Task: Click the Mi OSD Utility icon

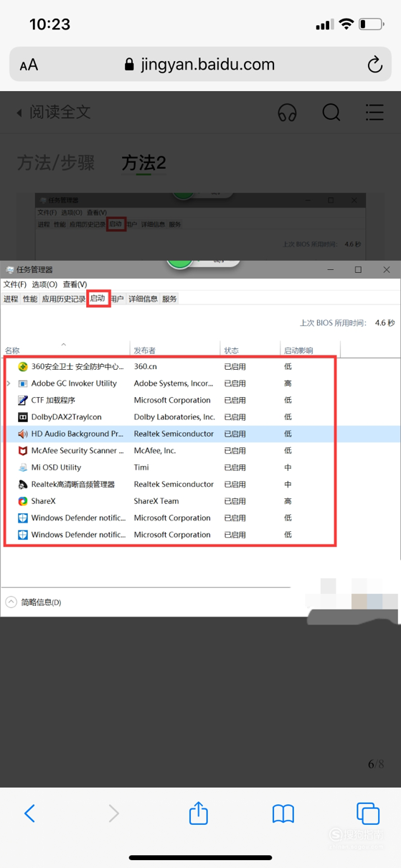Action: [23, 467]
